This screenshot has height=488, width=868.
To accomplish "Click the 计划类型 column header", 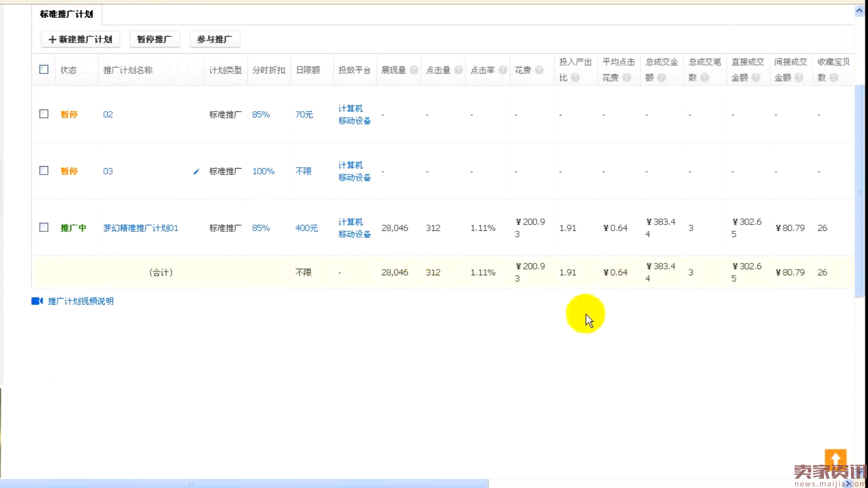I will pyautogui.click(x=226, y=70).
